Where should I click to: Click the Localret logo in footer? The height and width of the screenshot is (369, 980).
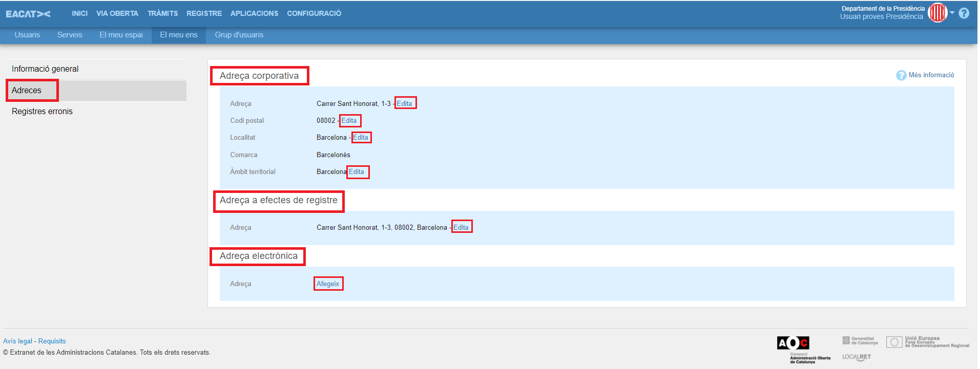coord(856,357)
